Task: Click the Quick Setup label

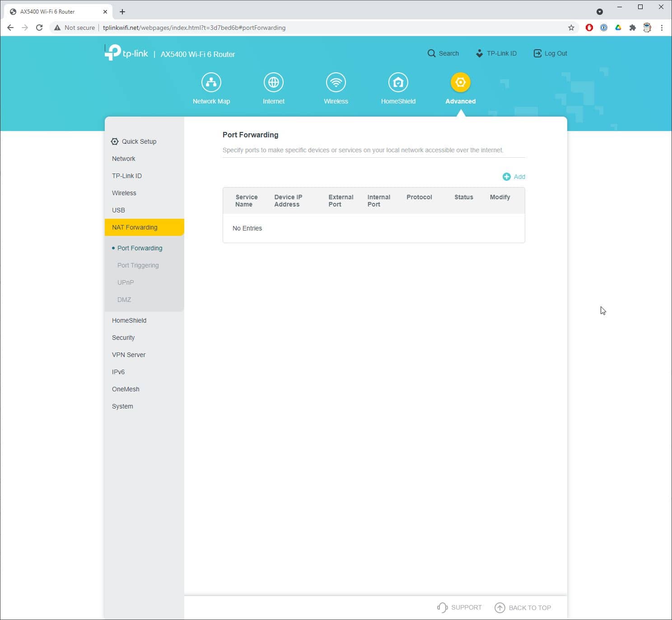Action: point(139,141)
